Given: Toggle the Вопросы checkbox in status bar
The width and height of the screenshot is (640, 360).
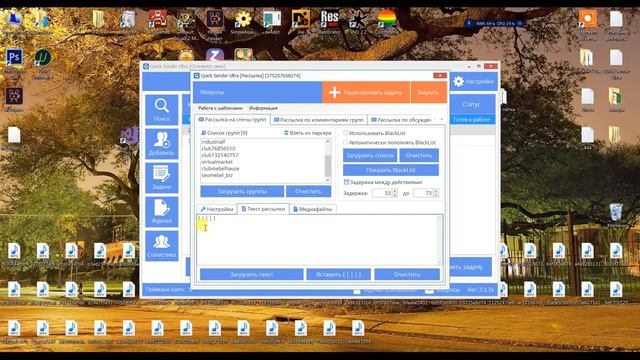Looking at the screenshot, I should pos(429,290).
